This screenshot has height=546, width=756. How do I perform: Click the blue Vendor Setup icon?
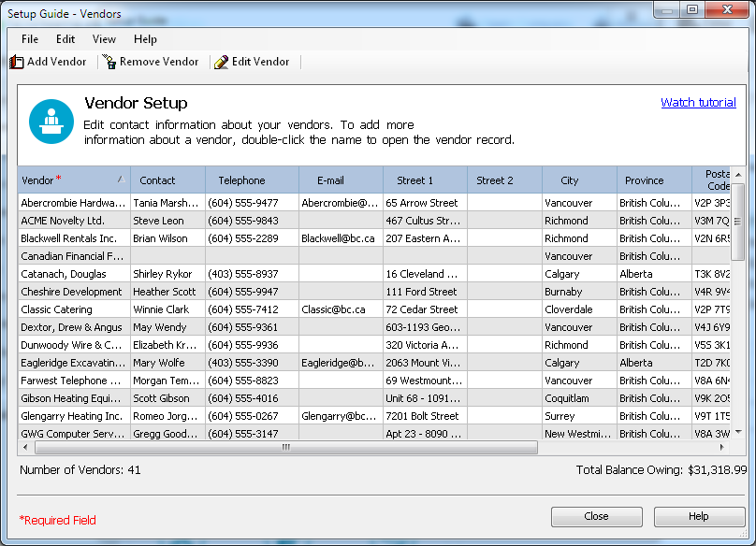point(51,122)
